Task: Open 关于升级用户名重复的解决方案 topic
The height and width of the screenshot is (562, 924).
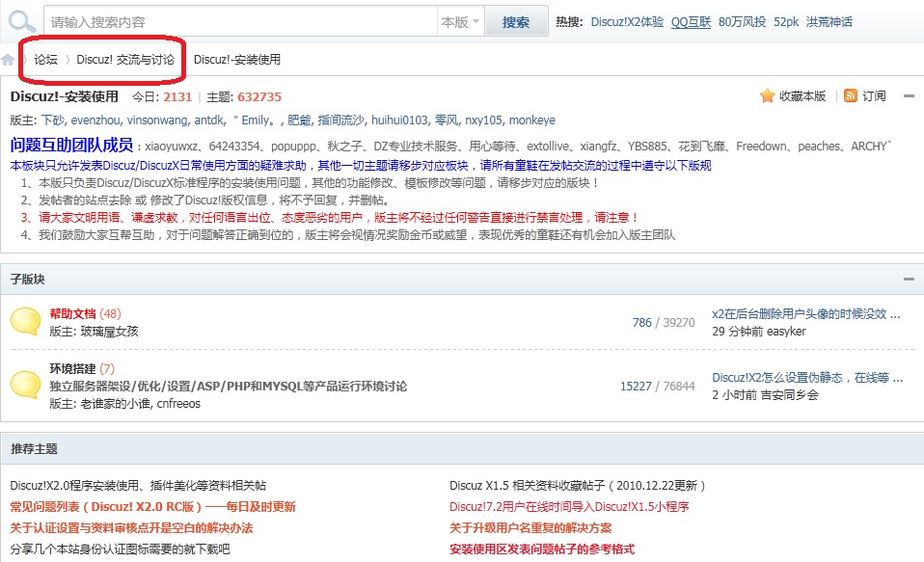Action: (530, 528)
